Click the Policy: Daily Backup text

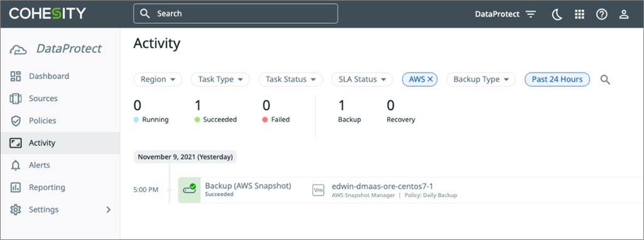coord(431,196)
